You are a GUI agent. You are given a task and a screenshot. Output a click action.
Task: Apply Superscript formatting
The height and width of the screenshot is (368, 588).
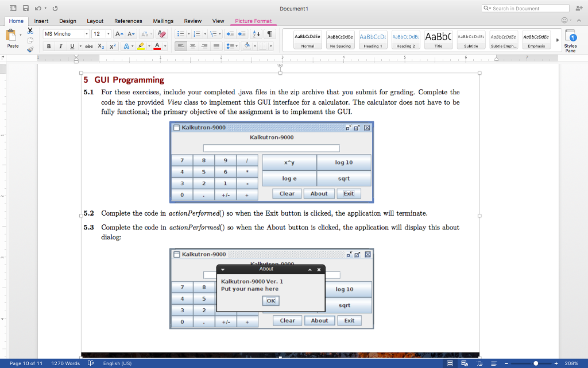tap(113, 46)
